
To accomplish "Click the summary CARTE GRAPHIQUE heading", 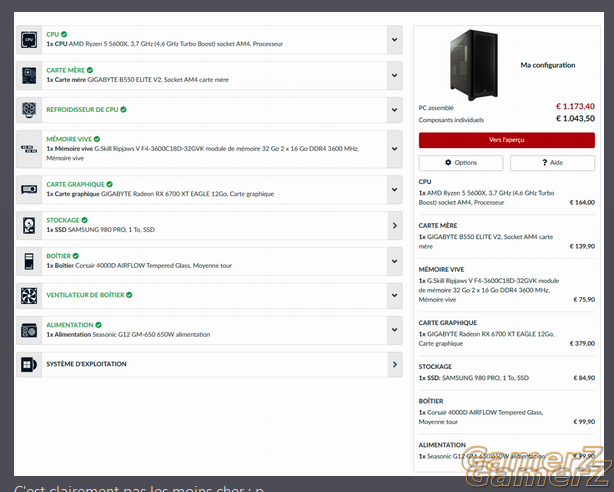I will pyautogui.click(x=448, y=323).
